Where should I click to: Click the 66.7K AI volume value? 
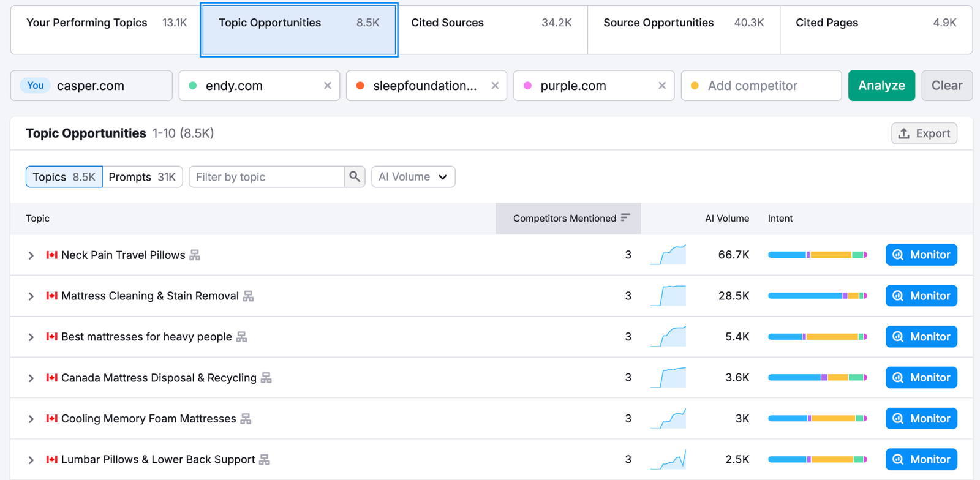pyautogui.click(x=734, y=255)
